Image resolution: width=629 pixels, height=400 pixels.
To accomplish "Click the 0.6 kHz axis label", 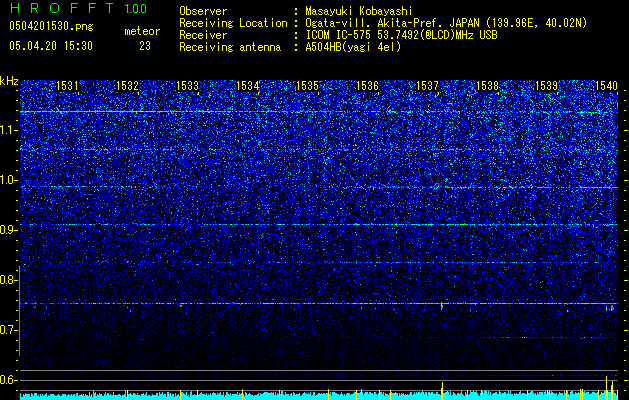I will pyautogui.click(x=9, y=380).
